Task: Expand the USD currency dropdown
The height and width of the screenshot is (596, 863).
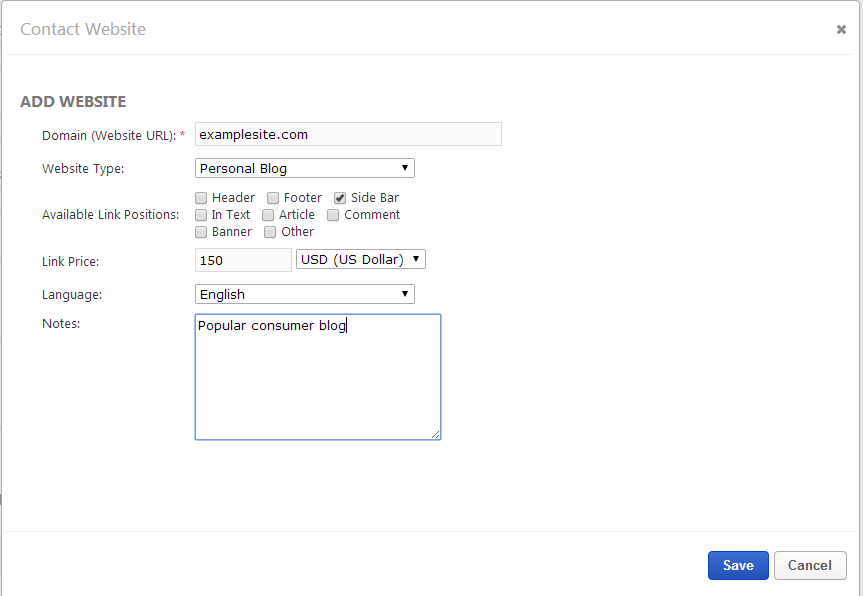Action: point(361,260)
